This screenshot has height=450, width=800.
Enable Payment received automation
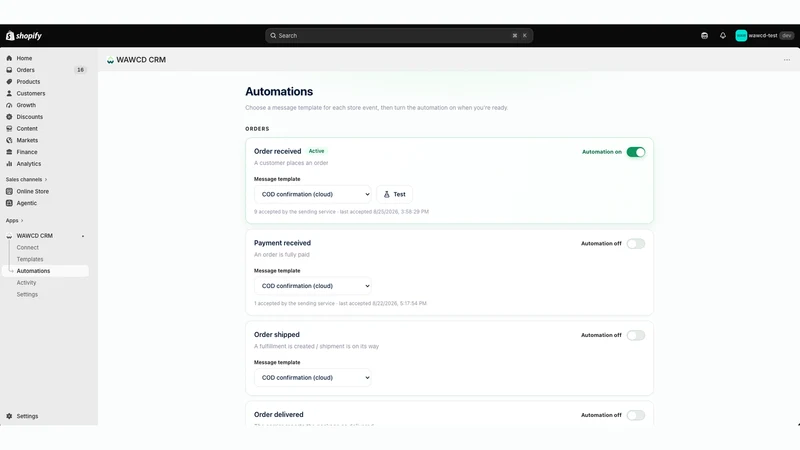[636, 244]
